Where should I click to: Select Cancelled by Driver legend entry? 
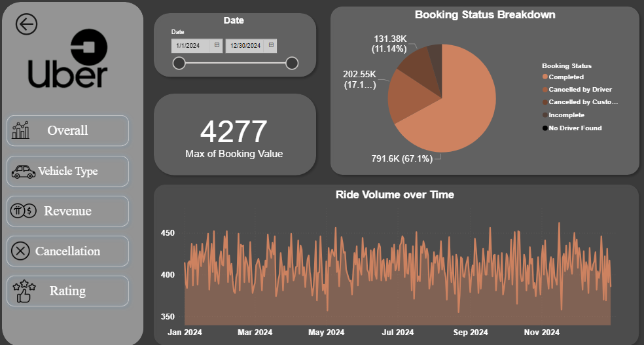[580, 90]
